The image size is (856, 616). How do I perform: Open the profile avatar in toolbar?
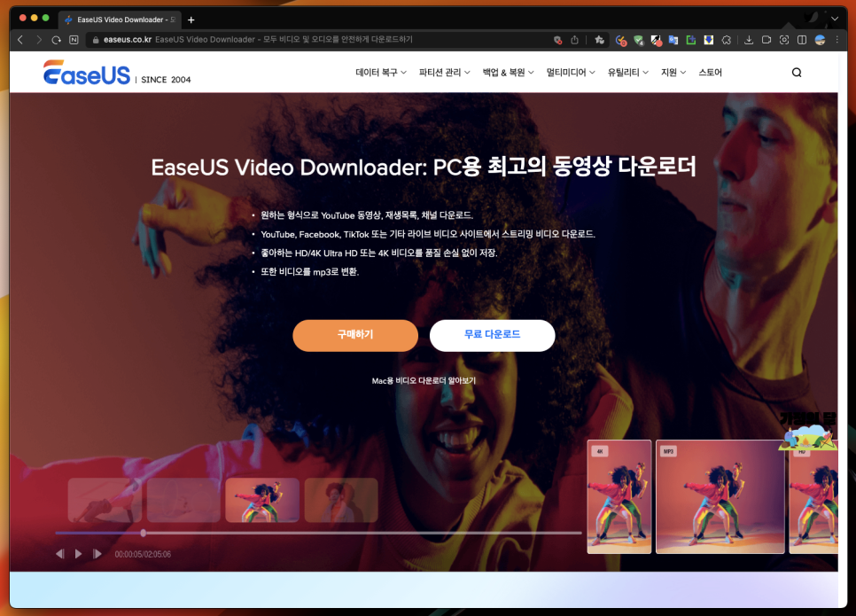tap(820, 40)
